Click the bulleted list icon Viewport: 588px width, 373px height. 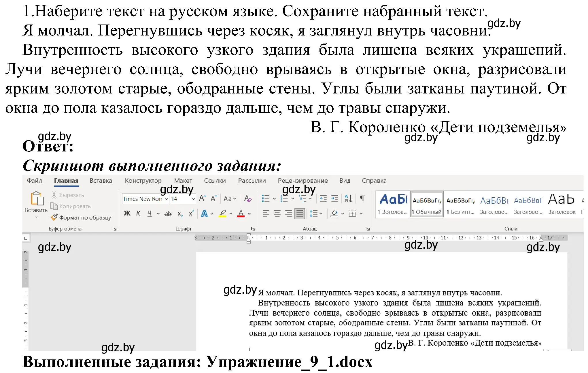[x=266, y=198]
